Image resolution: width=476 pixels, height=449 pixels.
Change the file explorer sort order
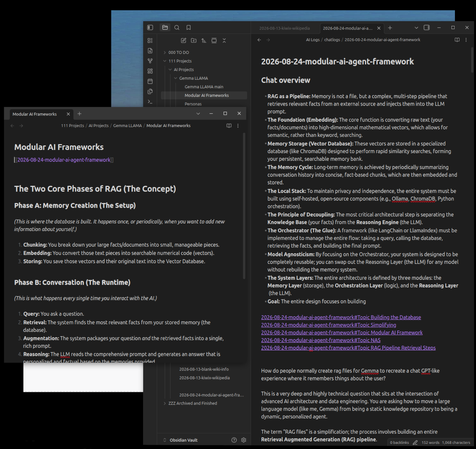click(204, 41)
